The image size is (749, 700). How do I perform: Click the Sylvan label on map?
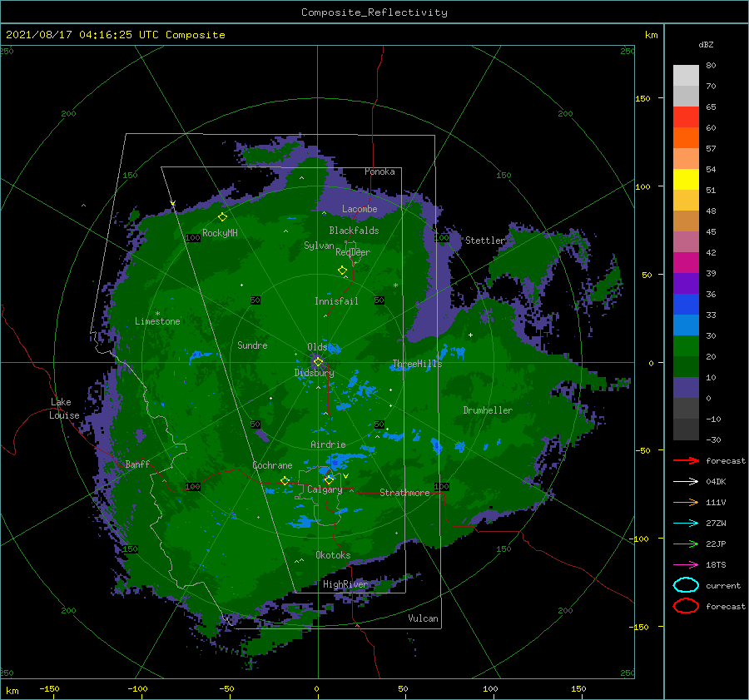coord(319,246)
